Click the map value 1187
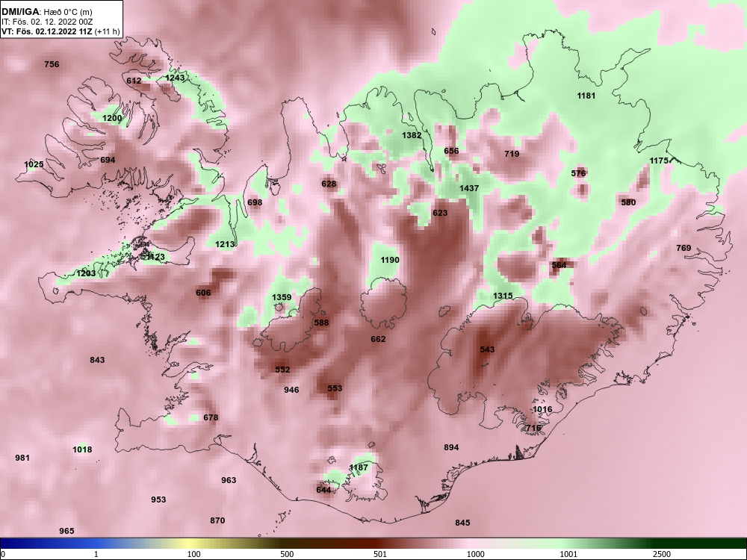Image resolution: width=747 pixels, height=560 pixels. point(359,467)
